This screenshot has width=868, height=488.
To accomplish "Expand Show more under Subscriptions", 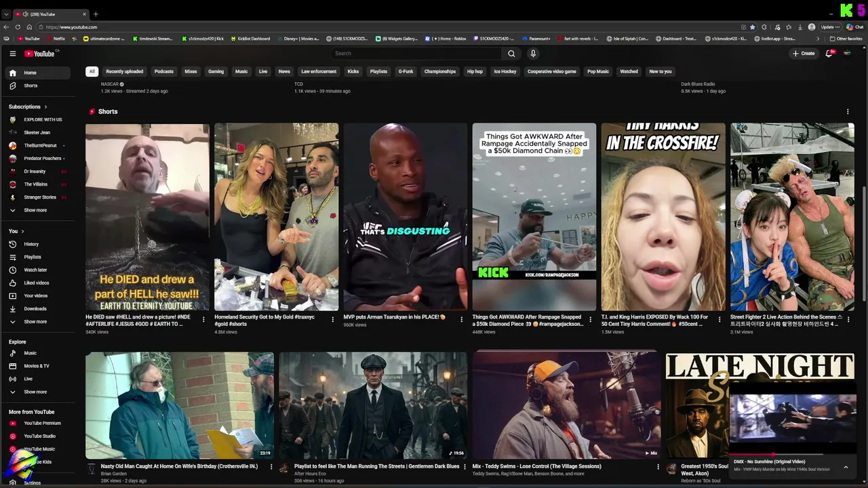I will [x=39, y=210].
